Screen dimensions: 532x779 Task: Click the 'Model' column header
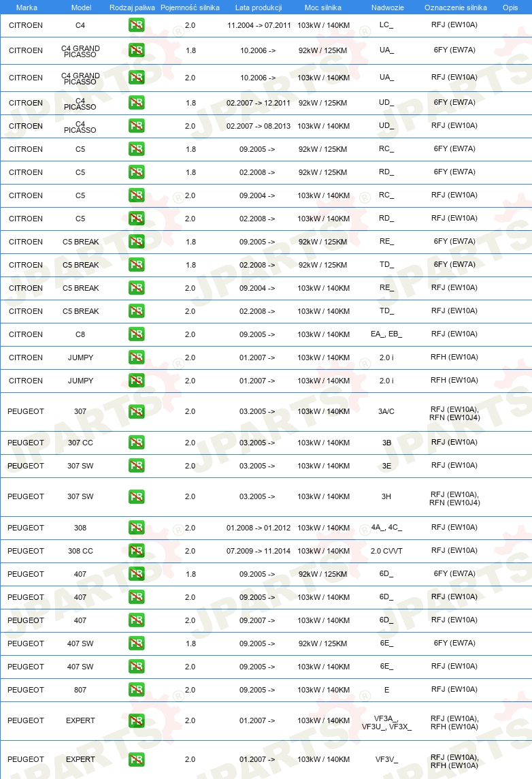[82, 7]
